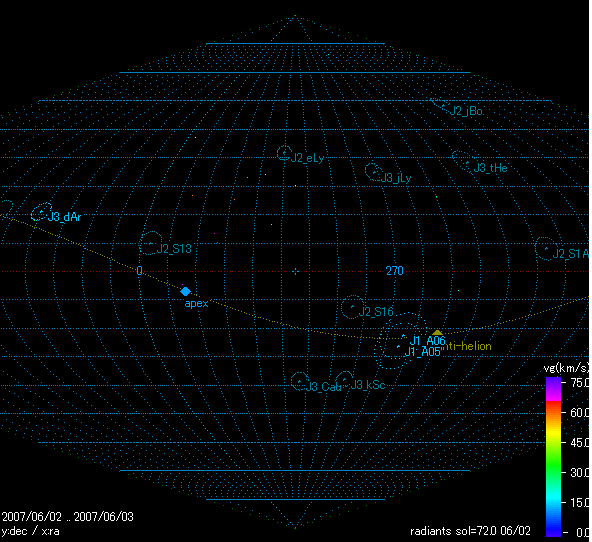592x542 pixels.
Task: Select the J3_tHe radiant circle
Action: click(x=463, y=161)
